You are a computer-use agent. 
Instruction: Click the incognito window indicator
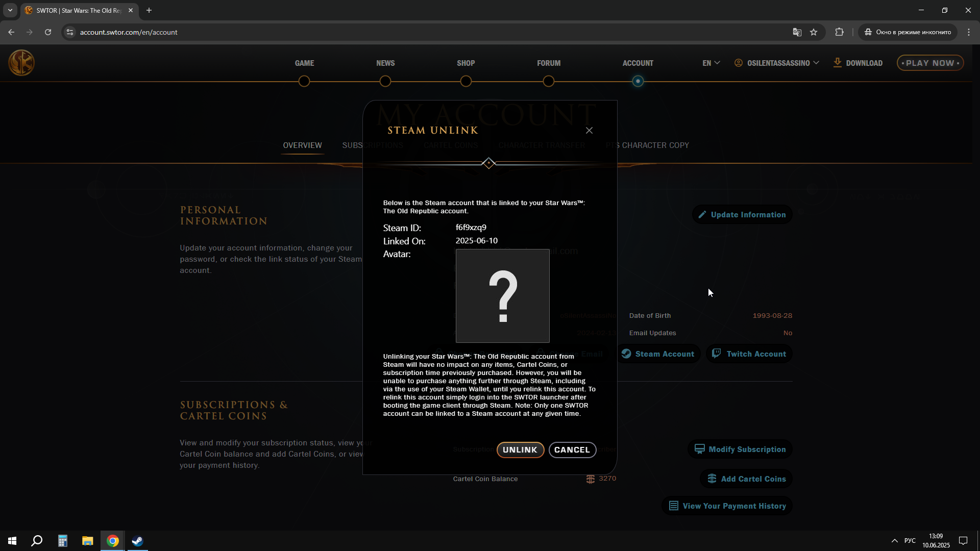coord(908,32)
